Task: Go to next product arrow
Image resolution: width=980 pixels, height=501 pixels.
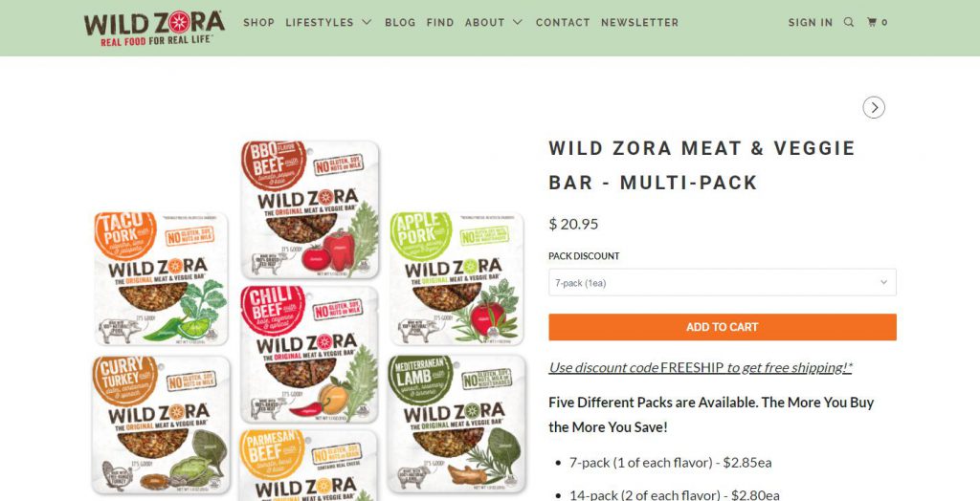Action: coord(874,107)
